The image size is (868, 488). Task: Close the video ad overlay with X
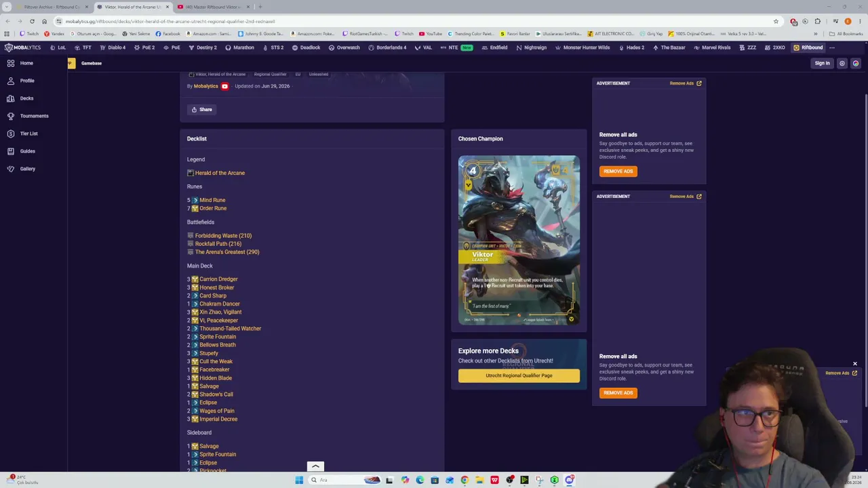tap(855, 364)
